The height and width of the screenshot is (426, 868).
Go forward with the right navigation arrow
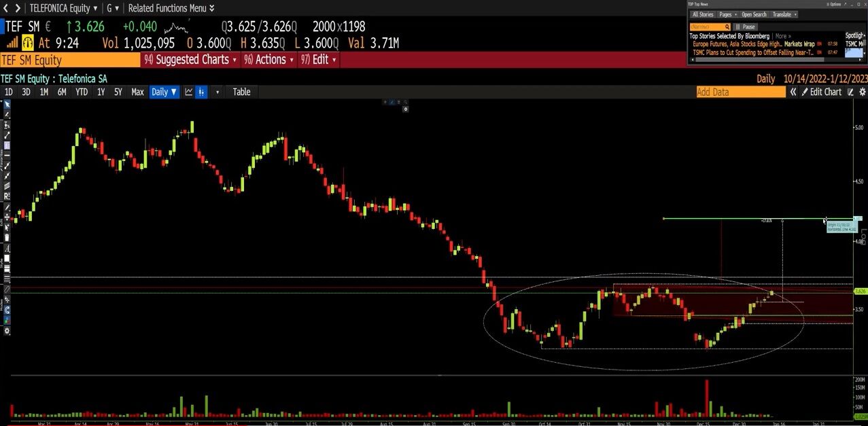point(17,8)
